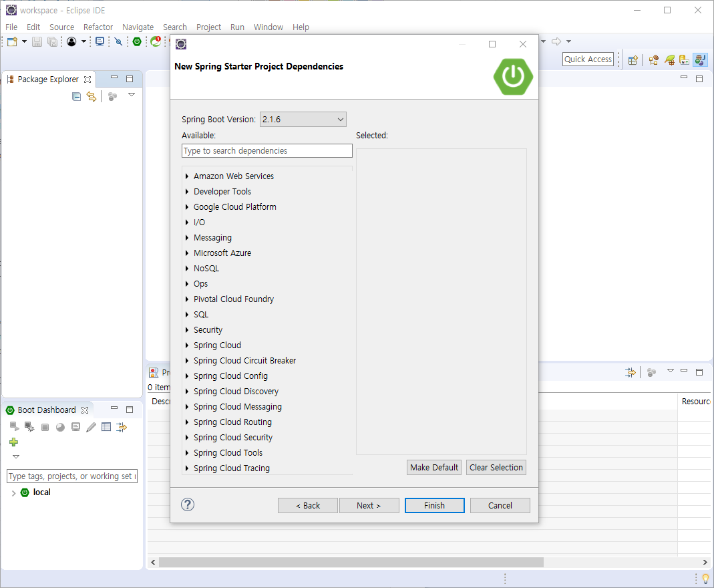Click the Save All icon in toolbar
The width and height of the screenshot is (714, 588).
pos(52,41)
